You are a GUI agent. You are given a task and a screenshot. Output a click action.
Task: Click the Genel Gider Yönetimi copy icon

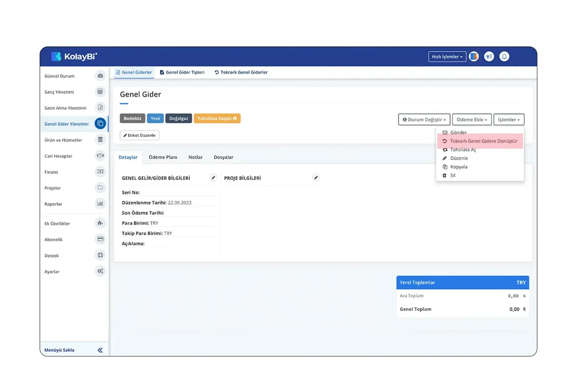tap(100, 124)
